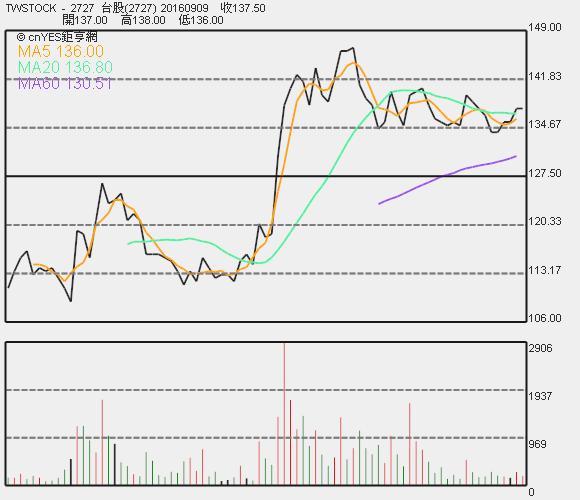
Task: Click the 969 volume axis label
Action: pos(537,444)
